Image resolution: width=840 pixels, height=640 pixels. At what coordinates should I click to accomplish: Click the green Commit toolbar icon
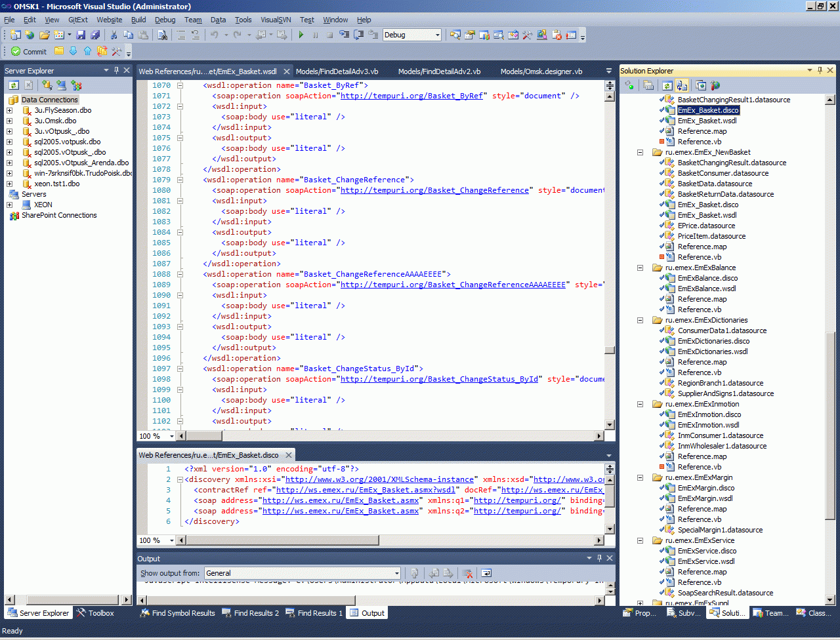coord(16,51)
